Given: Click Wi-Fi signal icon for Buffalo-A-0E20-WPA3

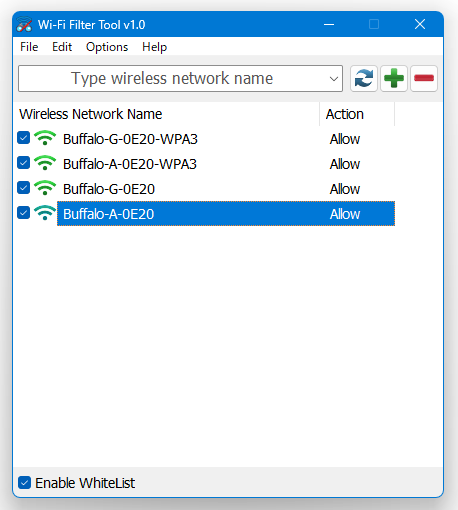Looking at the screenshot, I should pyautogui.click(x=45, y=163).
